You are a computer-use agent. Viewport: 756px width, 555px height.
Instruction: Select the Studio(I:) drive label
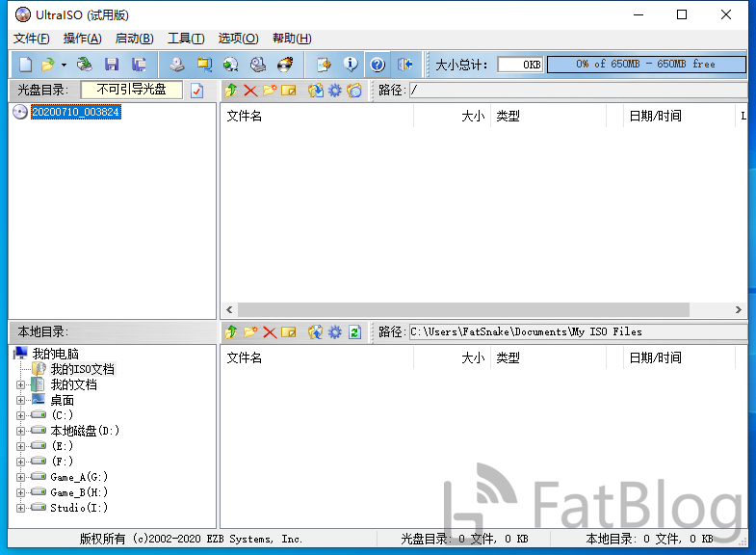tap(79, 508)
